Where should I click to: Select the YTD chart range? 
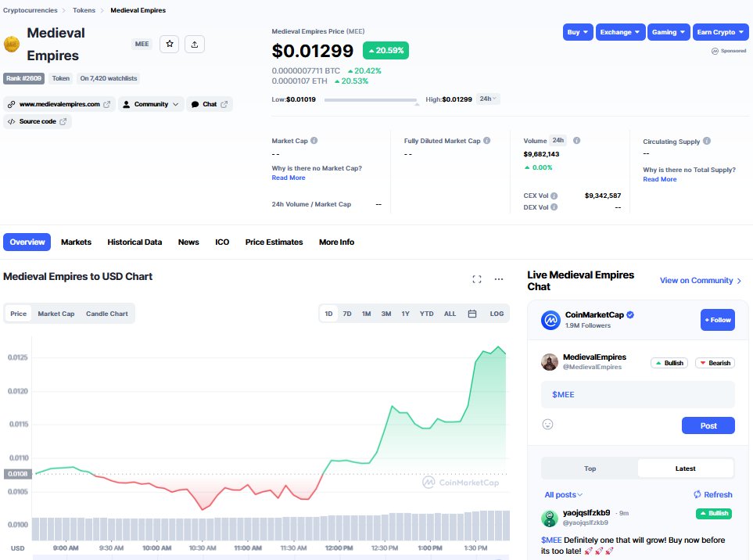point(426,314)
